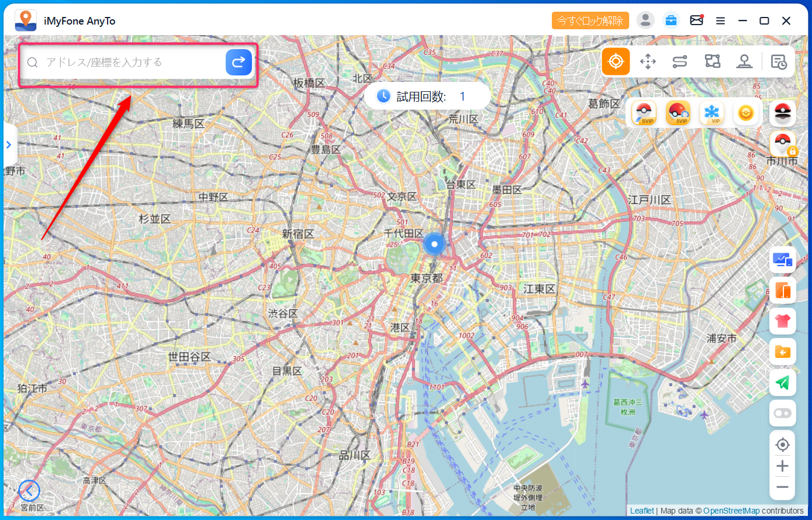Enable joystick mode in toolbar

click(x=744, y=61)
